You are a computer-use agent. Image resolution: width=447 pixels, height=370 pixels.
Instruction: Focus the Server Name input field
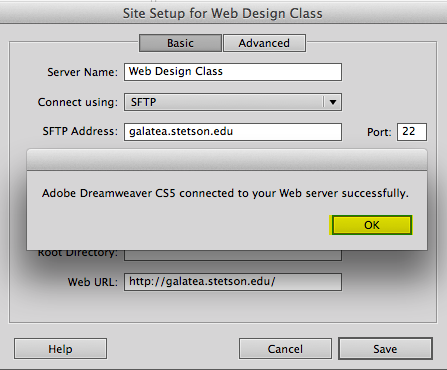(233, 72)
